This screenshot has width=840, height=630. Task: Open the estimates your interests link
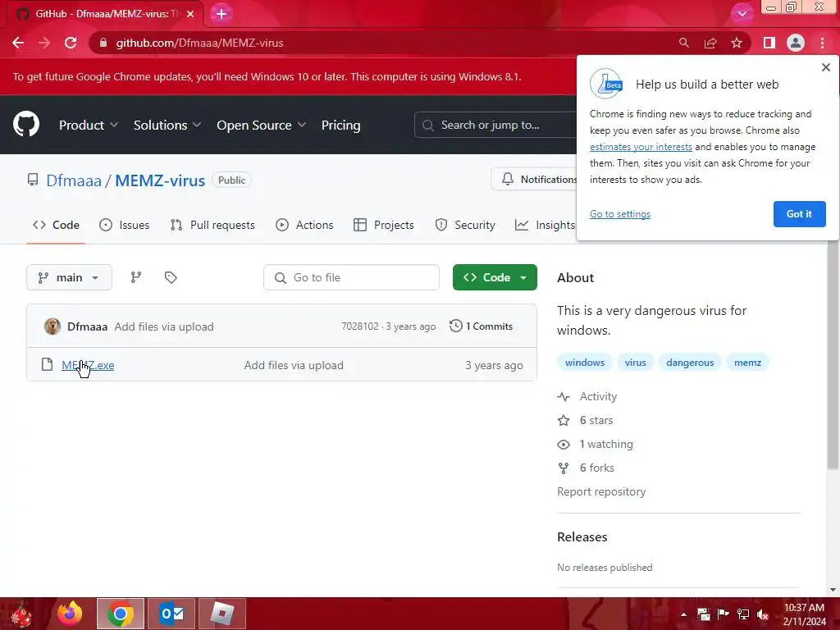pyautogui.click(x=641, y=147)
